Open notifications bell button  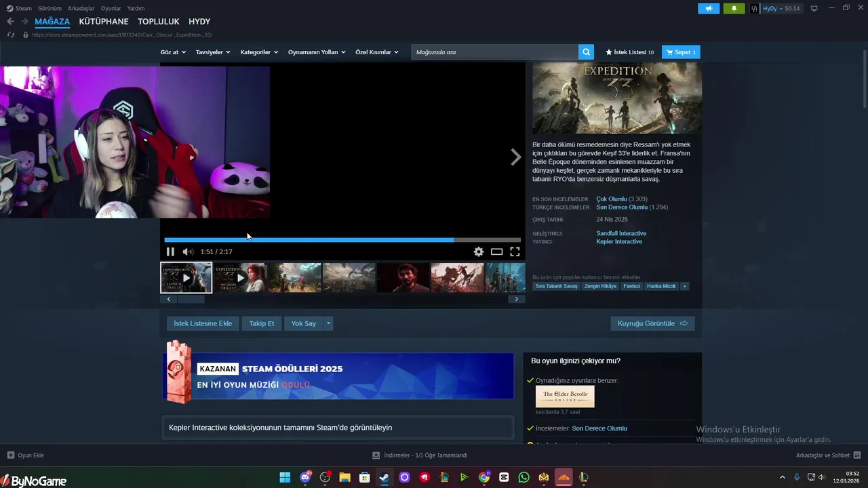[734, 8]
